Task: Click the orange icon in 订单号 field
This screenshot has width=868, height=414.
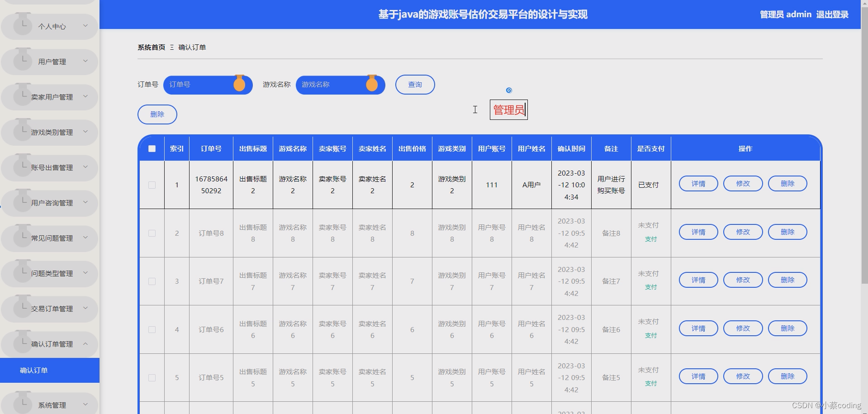Action: 239,83
